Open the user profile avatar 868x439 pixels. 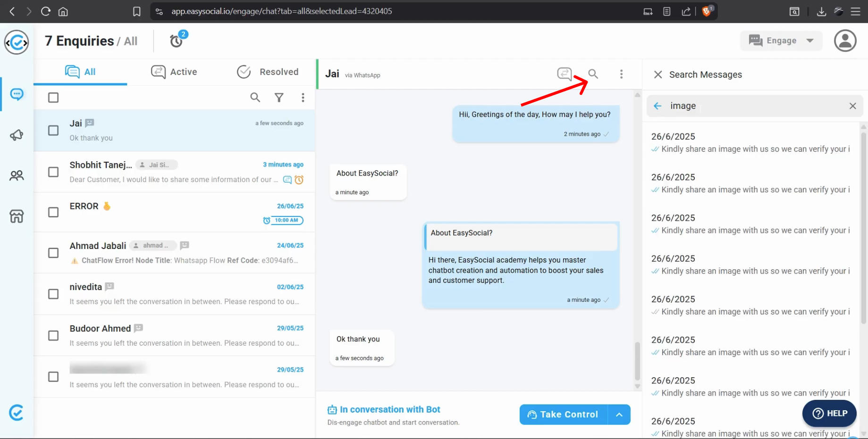[845, 41]
